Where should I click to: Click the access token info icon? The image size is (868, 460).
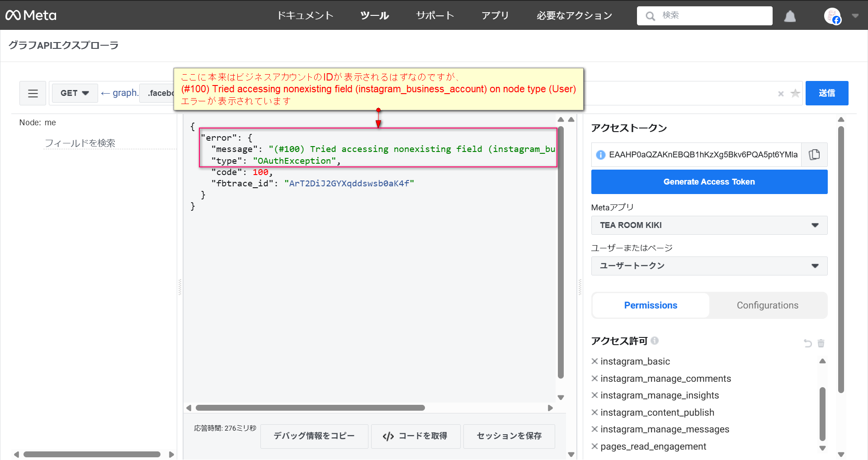[600, 155]
